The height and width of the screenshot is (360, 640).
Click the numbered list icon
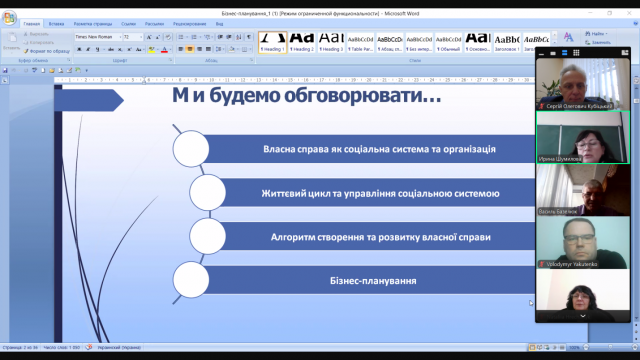(194, 37)
